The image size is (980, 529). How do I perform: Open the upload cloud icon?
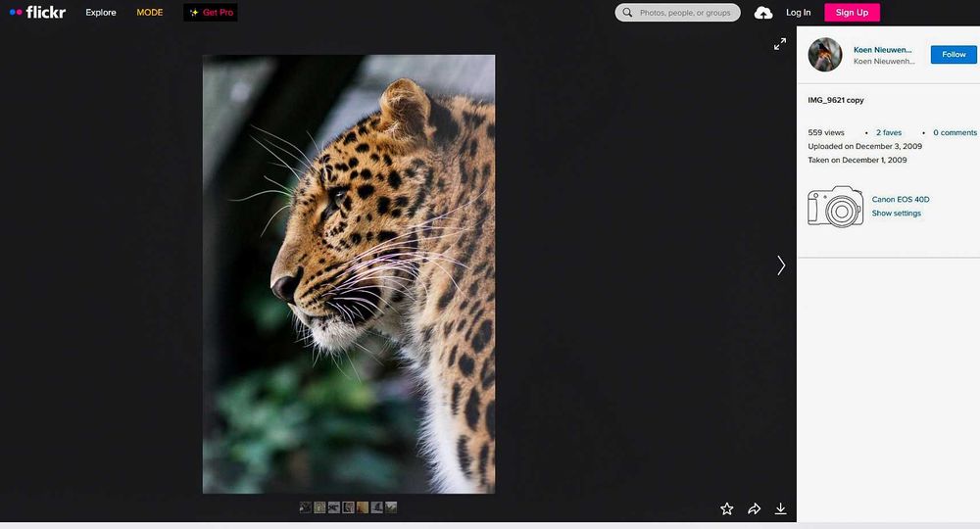763,13
